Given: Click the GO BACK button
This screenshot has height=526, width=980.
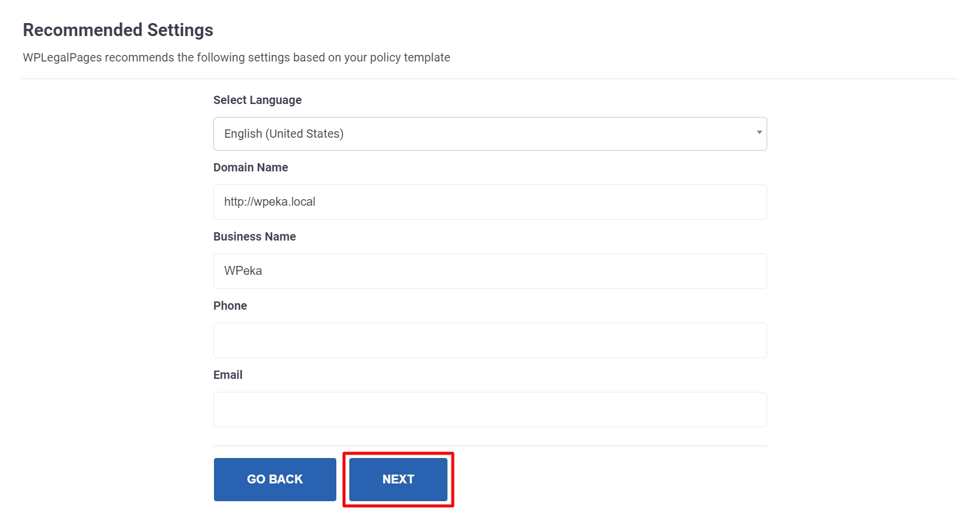Looking at the screenshot, I should pyautogui.click(x=274, y=479).
